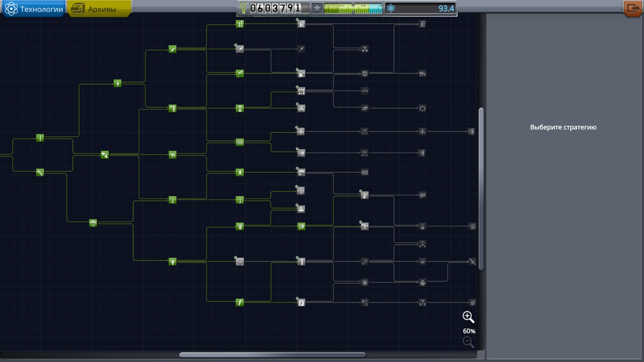The height and width of the screenshot is (362, 644).
Task: Switch to the Архивы tab
Action: (x=99, y=9)
